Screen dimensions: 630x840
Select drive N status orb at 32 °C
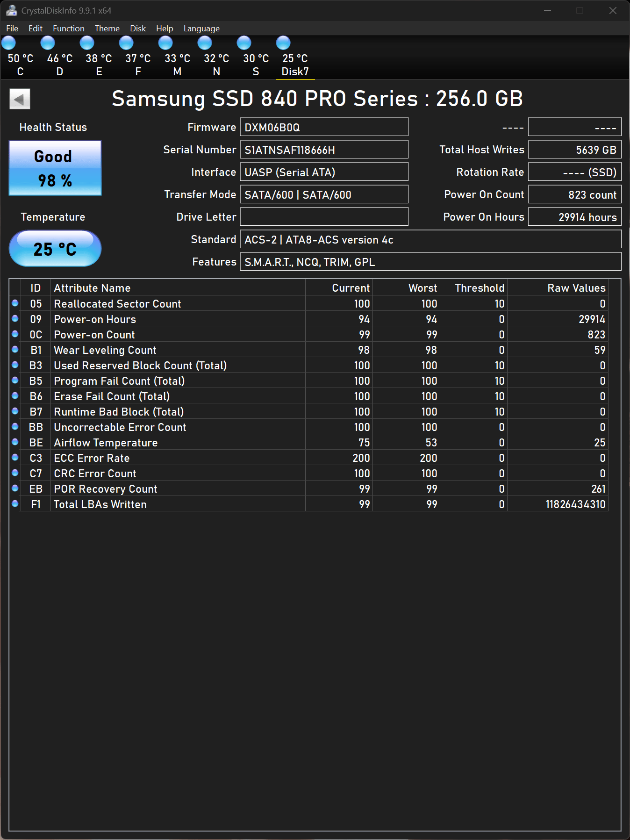tap(205, 43)
